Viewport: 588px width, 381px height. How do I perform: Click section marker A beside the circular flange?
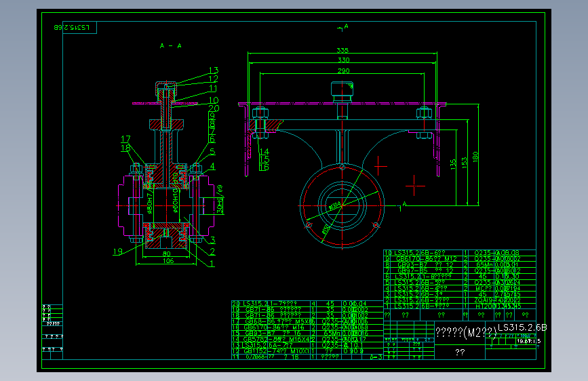pyautogui.click(x=404, y=204)
